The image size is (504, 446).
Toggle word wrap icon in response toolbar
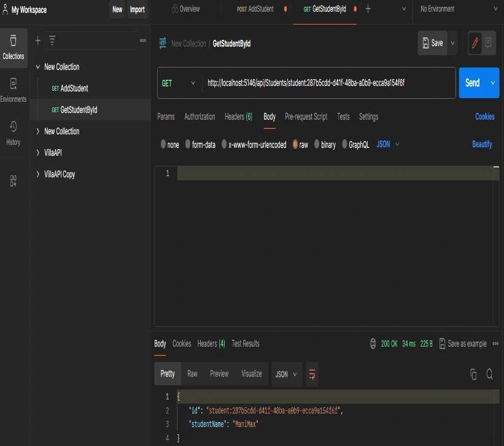(x=312, y=374)
